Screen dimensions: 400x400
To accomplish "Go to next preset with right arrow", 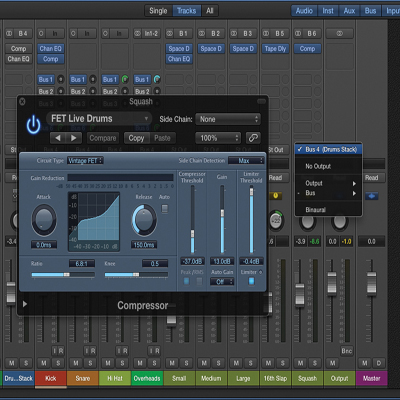I will click(74, 138).
